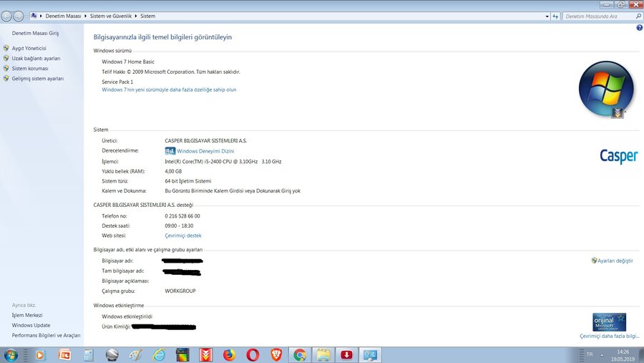Select the 09:00 - 18:30 support hours

tap(179, 226)
